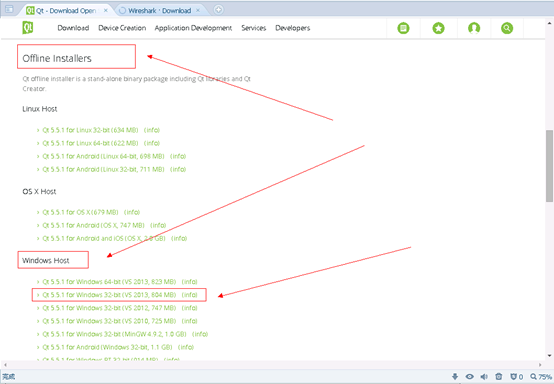Download Qt 5.5.1 Windows 32-bit VS 2010
The image size is (554, 384).
coord(109,321)
